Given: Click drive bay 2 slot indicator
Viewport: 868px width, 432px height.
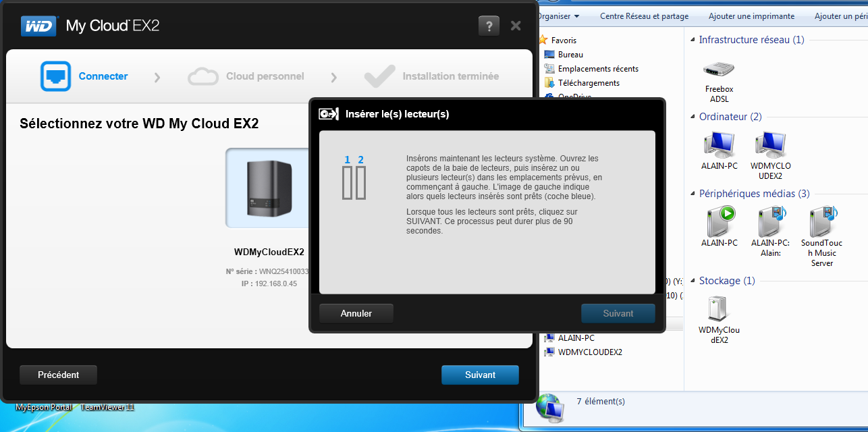Looking at the screenshot, I should [x=360, y=182].
